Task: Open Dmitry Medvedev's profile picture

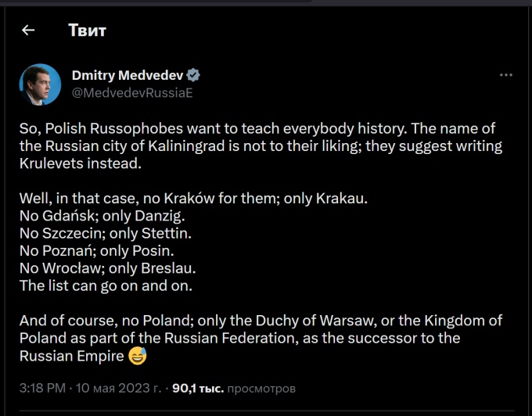Action: [x=40, y=84]
